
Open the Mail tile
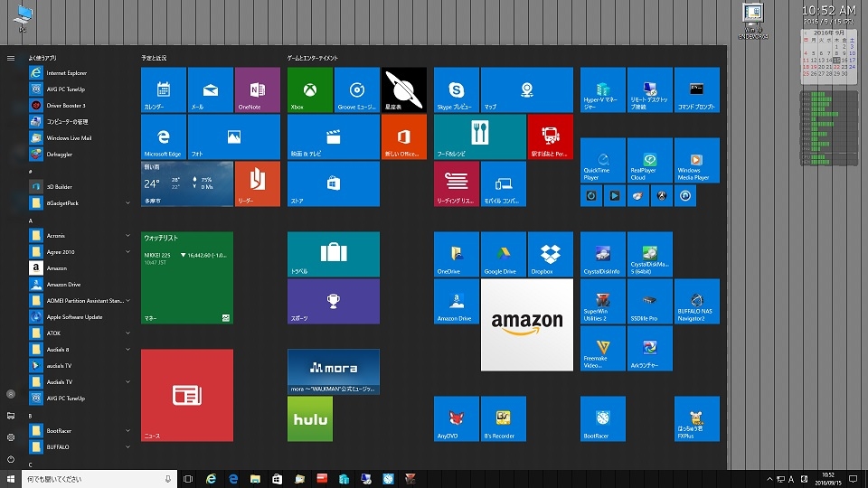pyautogui.click(x=211, y=89)
